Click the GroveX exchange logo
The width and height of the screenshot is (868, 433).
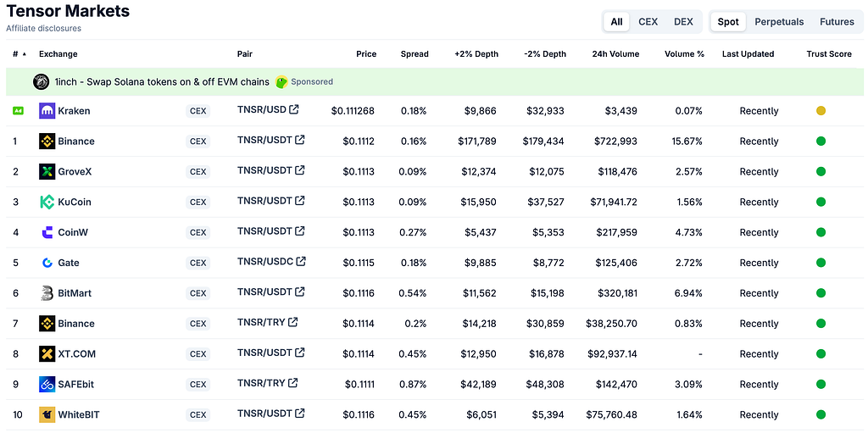click(47, 172)
